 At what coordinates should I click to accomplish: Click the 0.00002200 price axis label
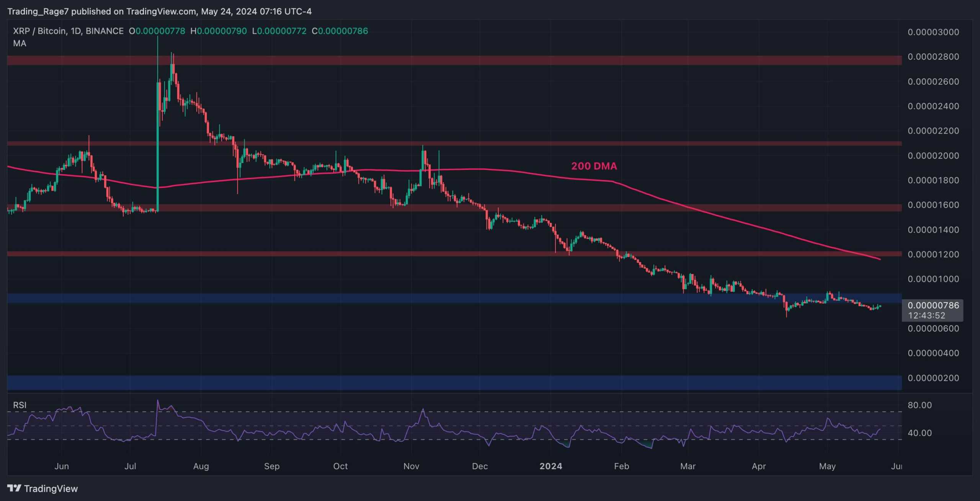933,131
